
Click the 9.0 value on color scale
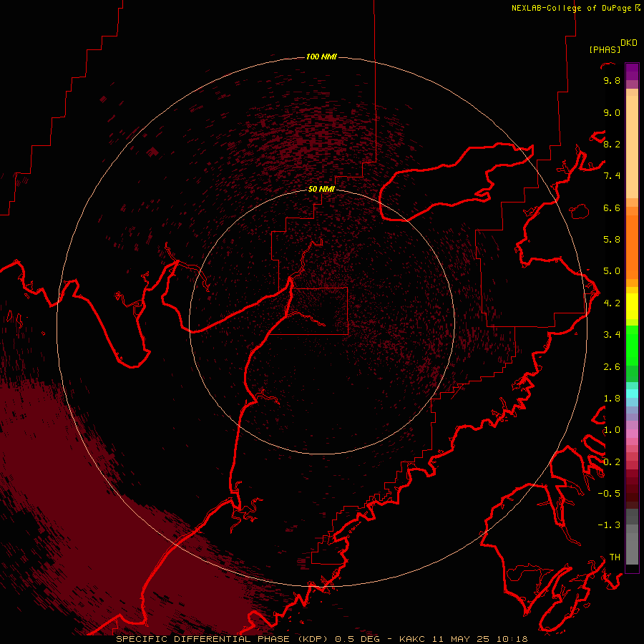click(x=612, y=112)
